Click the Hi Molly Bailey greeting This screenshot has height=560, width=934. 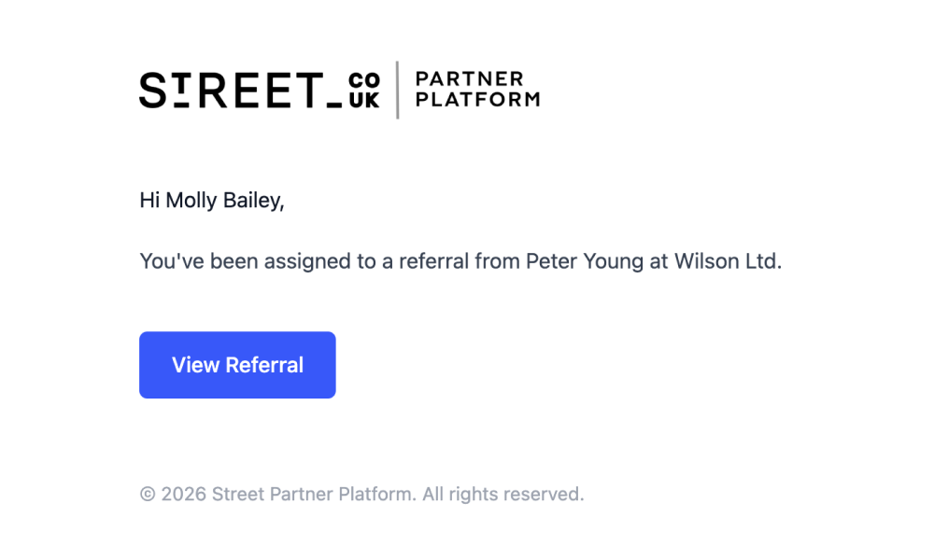point(211,200)
